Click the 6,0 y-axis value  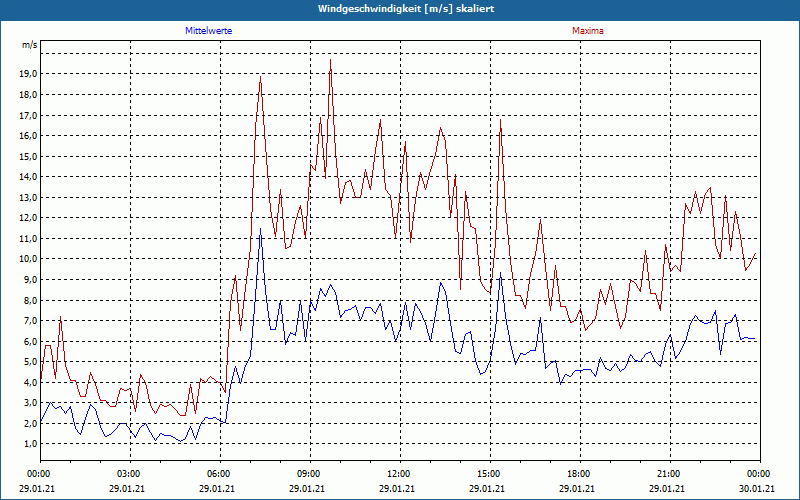click(30, 341)
